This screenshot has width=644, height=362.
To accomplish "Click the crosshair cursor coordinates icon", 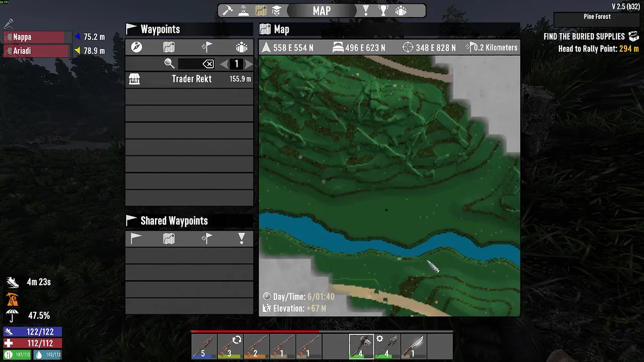I will coord(408,47).
